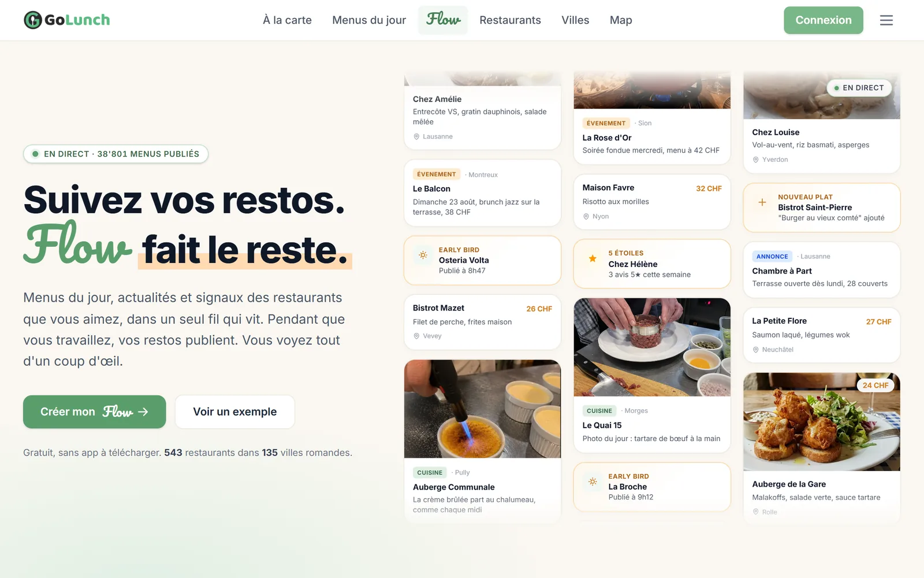Click the 38'801 MENUS PUBLIÉS text

coord(148,154)
